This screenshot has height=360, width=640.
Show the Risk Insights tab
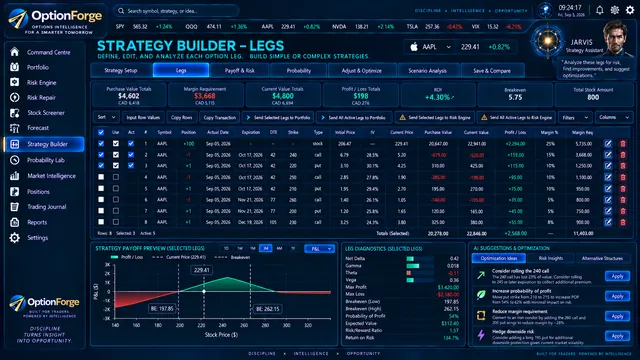[551, 258]
